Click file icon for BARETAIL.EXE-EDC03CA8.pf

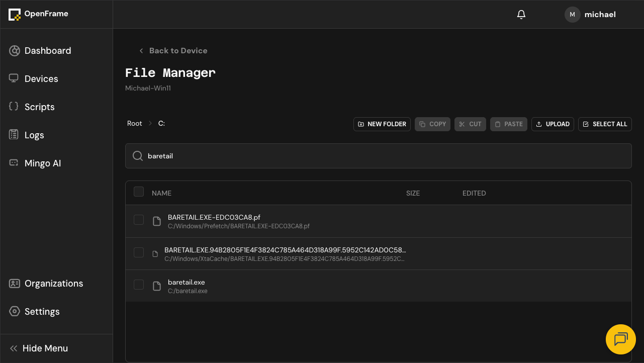157,221
